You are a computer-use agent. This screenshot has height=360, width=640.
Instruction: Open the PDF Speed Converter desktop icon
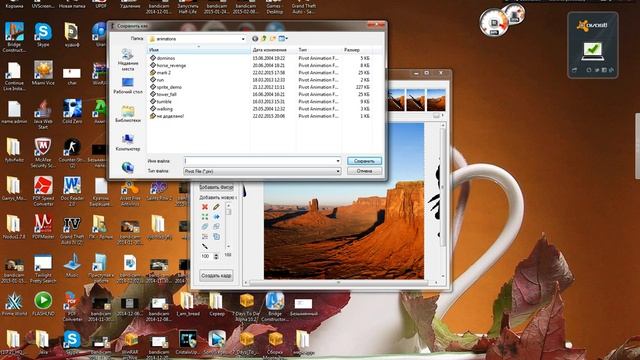[43, 191]
